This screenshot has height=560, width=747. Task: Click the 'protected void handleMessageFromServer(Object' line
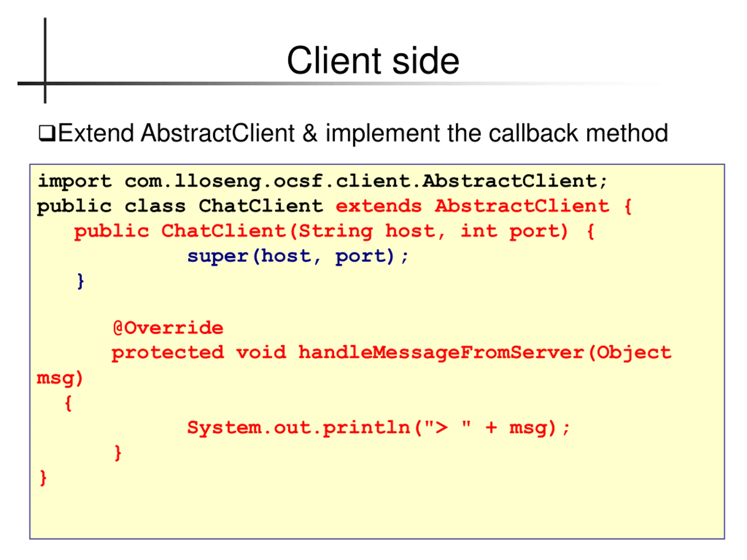[391, 353]
